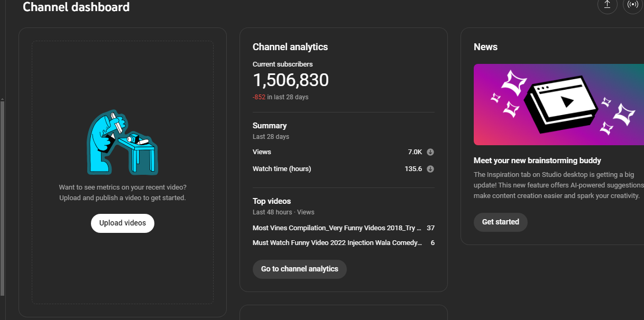Select the Channel analytics card heading
Screen dimensions: 644x320
[290, 47]
